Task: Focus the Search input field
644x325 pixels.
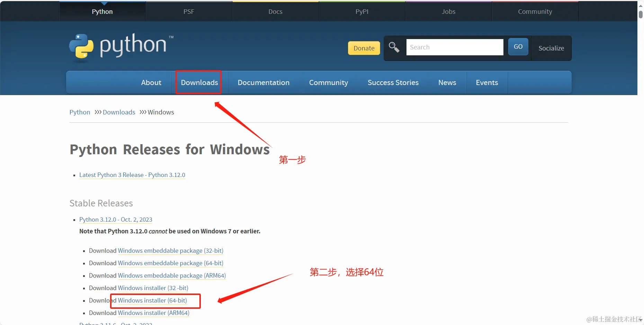Action: [455, 47]
